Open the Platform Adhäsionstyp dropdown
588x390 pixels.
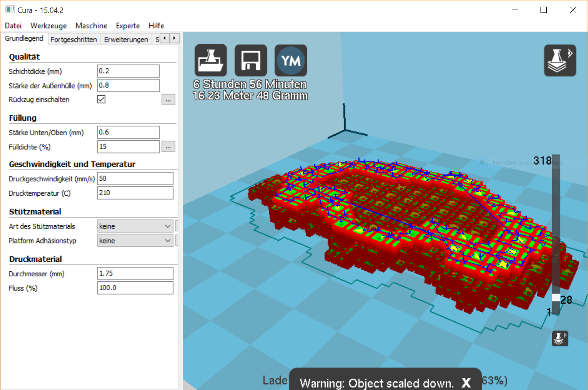pyautogui.click(x=135, y=241)
